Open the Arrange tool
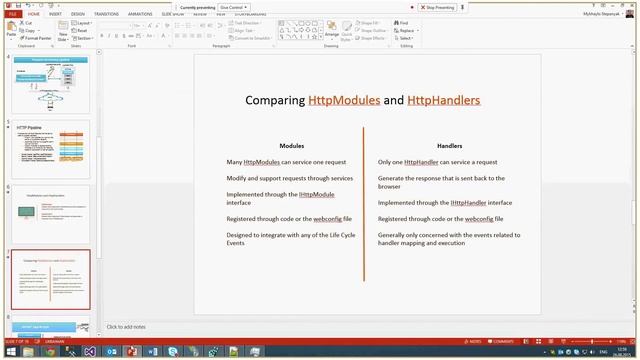The width and height of the screenshot is (640, 360). (x=332, y=29)
